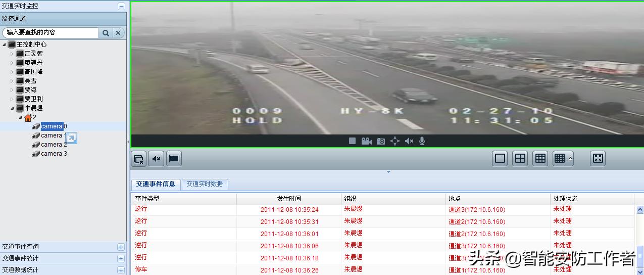644x275 pixels.
Task: Select event row timed 2011-12-08 10:35:24
Action: click(382, 210)
